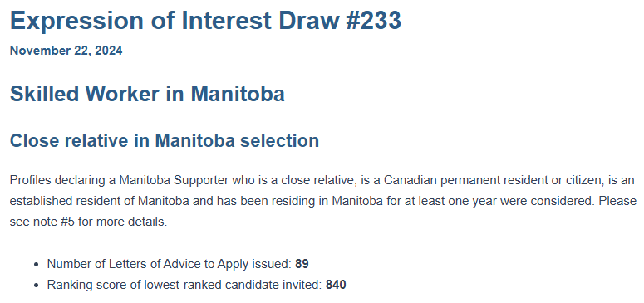Viewport: 644px width, 303px height.
Task: Click the word 'Expression' in the title
Action: click(x=76, y=20)
